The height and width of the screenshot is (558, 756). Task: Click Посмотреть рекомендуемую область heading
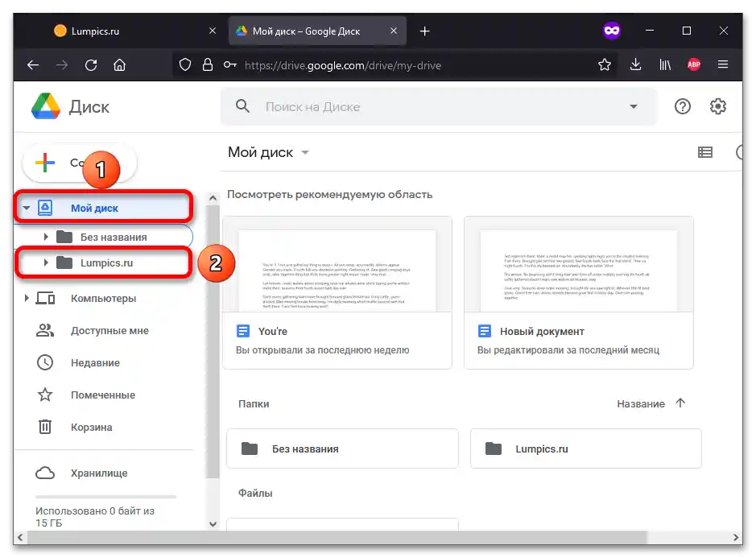330,194
